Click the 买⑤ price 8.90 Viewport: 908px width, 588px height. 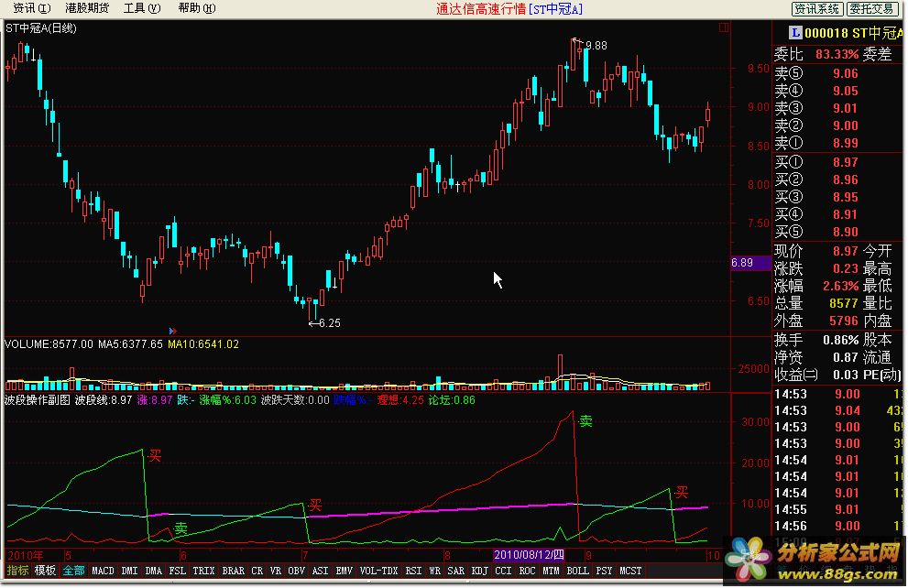point(846,232)
